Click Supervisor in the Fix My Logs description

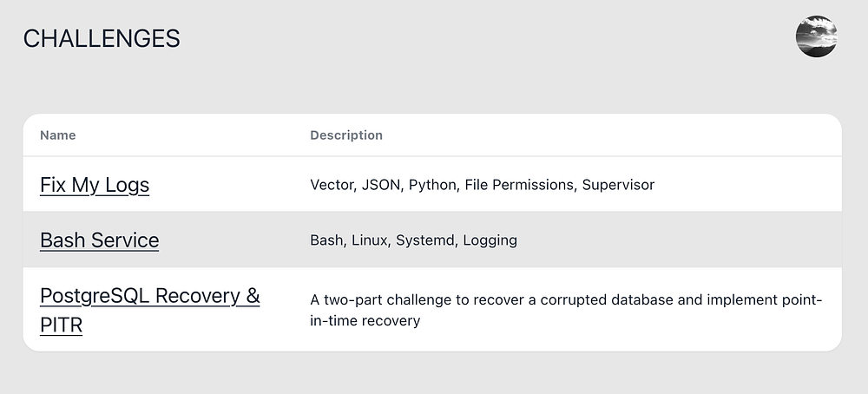coord(618,185)
